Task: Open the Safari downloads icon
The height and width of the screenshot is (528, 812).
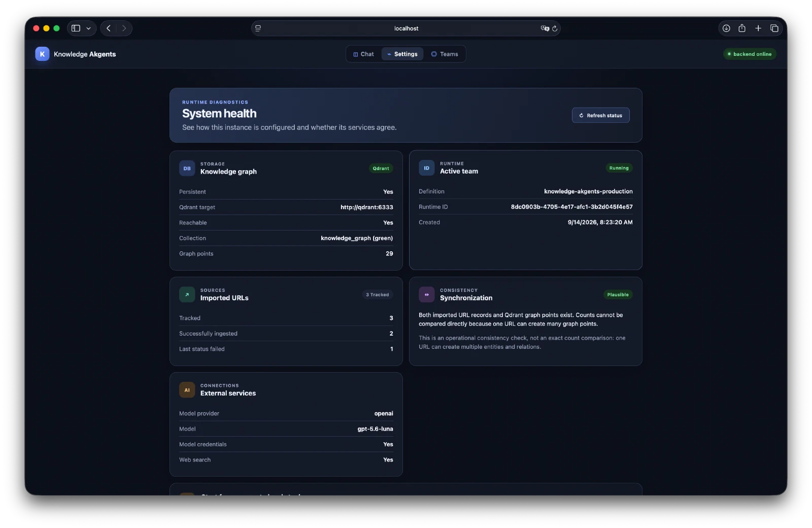Action: click(x=726, y=28)
